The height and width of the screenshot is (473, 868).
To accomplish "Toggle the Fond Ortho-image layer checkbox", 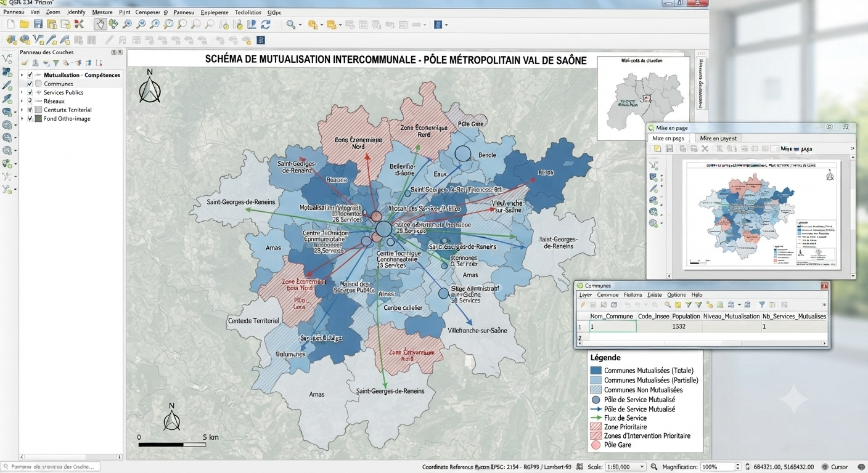I will pyautogui.click(x=30, y=118).
